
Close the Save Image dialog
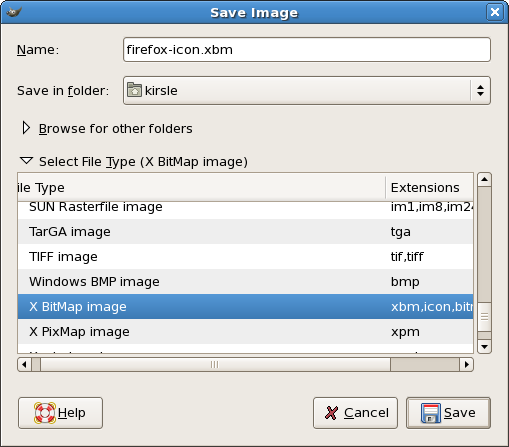point(495,12)
